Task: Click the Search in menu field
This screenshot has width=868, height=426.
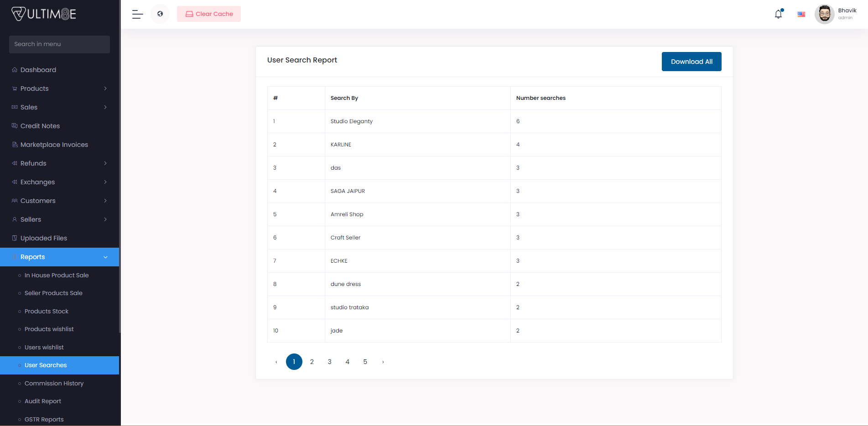Action: tap(59, 44)
